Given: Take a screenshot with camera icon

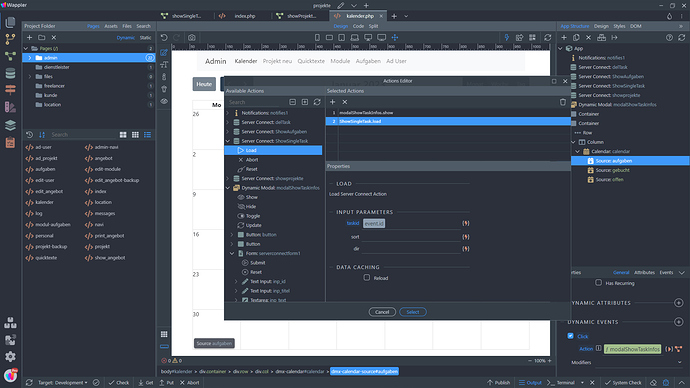Looking at the screenshot, I should pos(192,38).
